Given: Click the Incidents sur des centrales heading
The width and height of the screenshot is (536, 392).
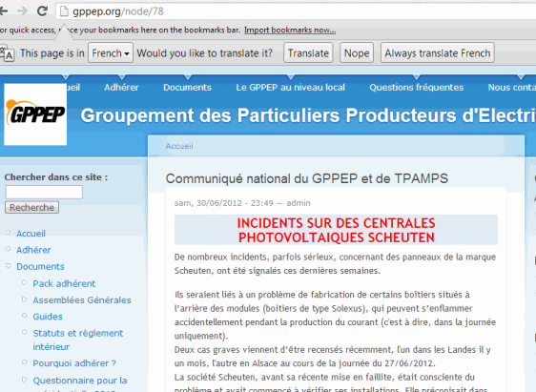Looking at the screenshot, I should click(336, 230).
